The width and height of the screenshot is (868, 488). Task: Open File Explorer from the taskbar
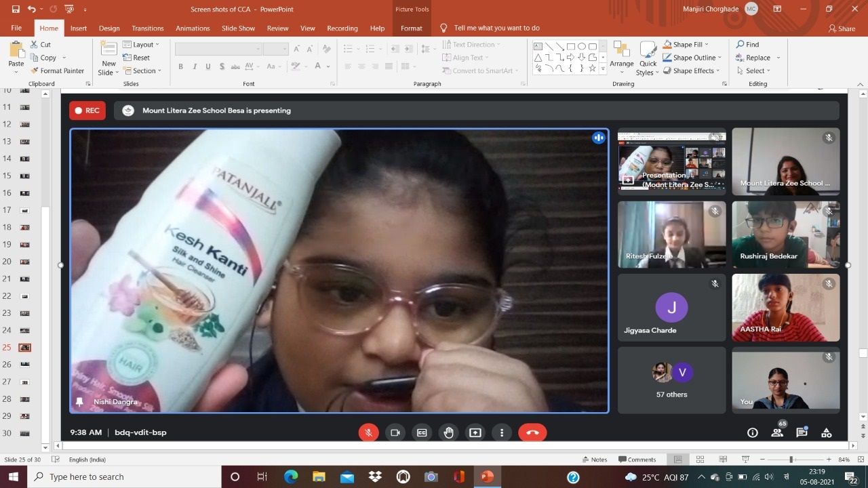pyautogui.click(x=319, y=477)
